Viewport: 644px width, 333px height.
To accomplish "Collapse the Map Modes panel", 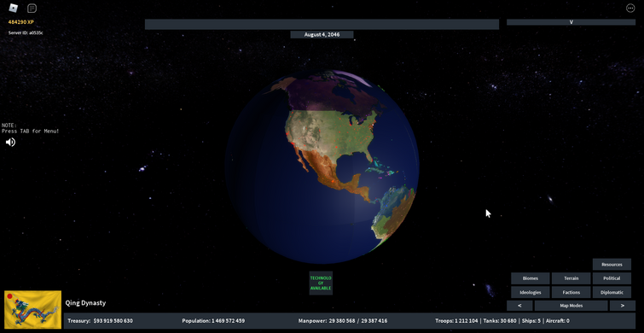I will click(571, 306).
